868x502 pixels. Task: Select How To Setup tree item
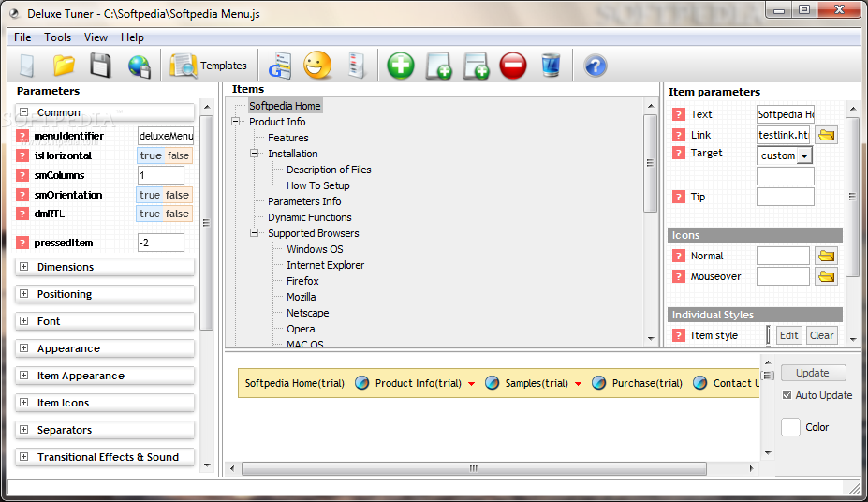318,185
